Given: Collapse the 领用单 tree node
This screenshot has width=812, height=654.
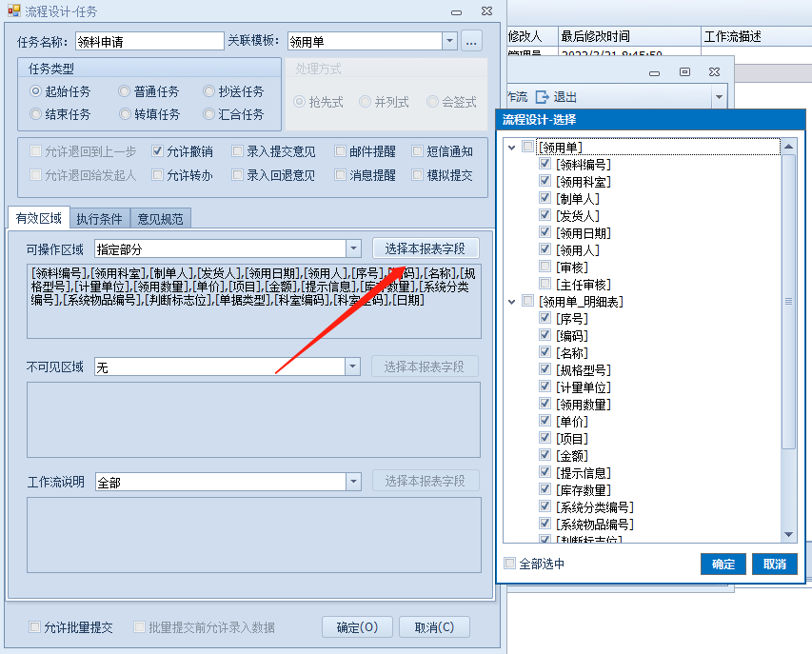Looking at the screenshot, I should [512, 148].
